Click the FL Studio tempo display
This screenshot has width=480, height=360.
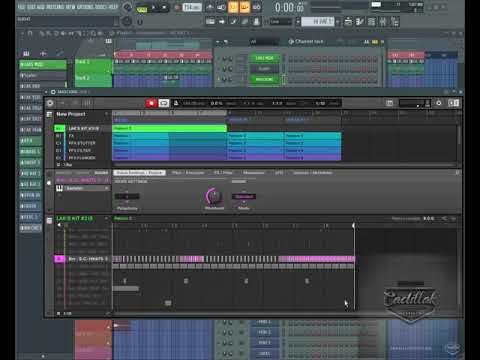192,7
